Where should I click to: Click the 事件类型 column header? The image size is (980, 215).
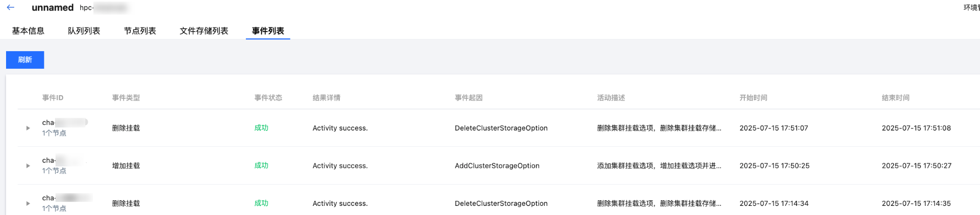[126, 98]
